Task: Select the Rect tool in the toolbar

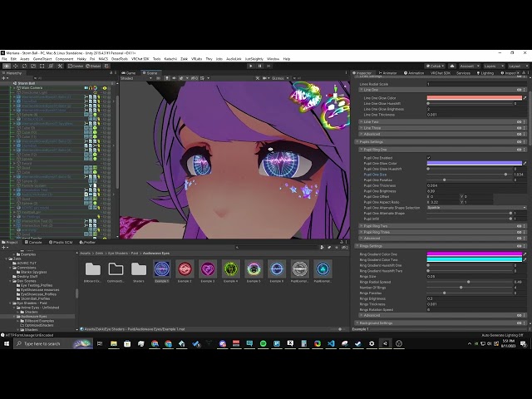Action: coord(42,66)
